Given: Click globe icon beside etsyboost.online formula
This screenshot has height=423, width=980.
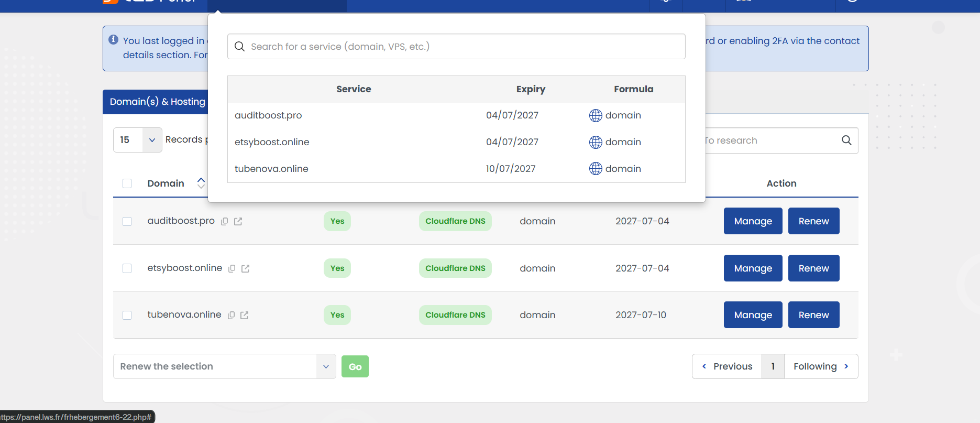Looking at the screenshot, I should click(596, 142).
